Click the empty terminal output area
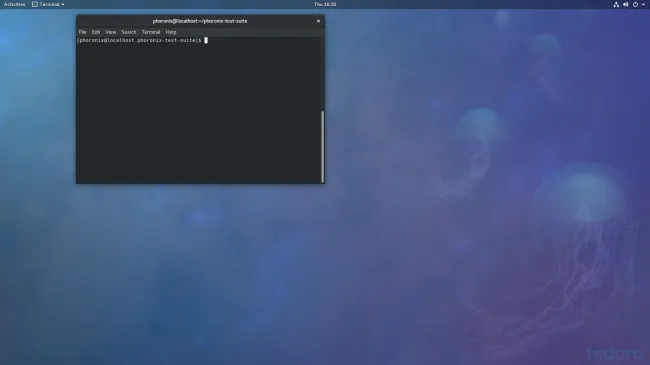650x365 pixels. [199, 112]
